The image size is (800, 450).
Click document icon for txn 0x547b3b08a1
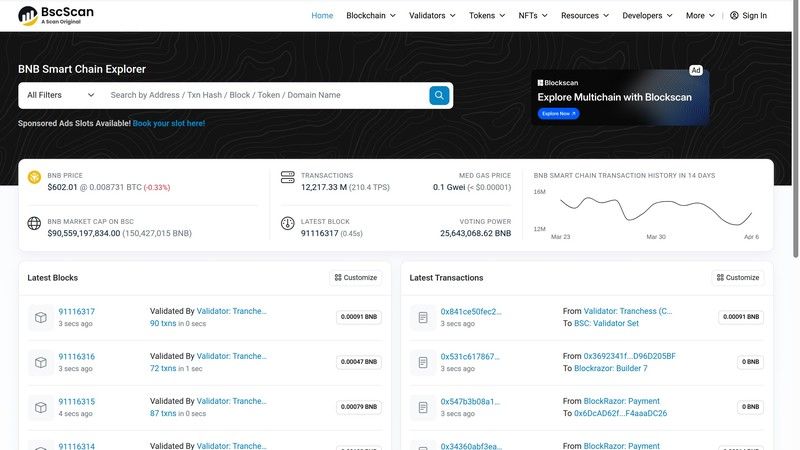click(x=423, y=407)
